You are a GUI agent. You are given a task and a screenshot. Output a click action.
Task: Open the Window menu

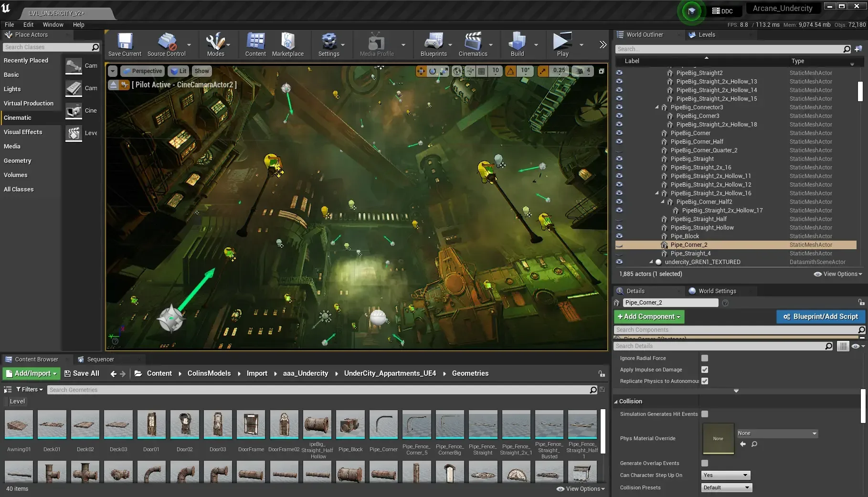click(x=53, y=25)
